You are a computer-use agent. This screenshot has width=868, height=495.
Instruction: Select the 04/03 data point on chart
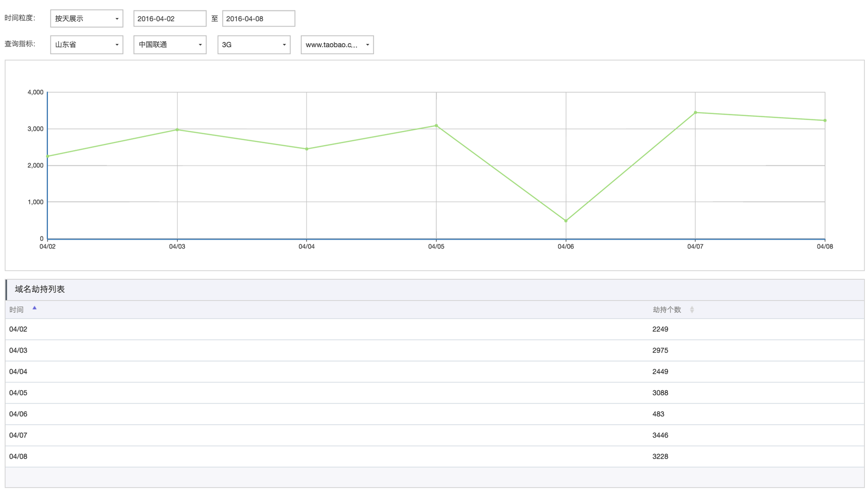(177, 130)
